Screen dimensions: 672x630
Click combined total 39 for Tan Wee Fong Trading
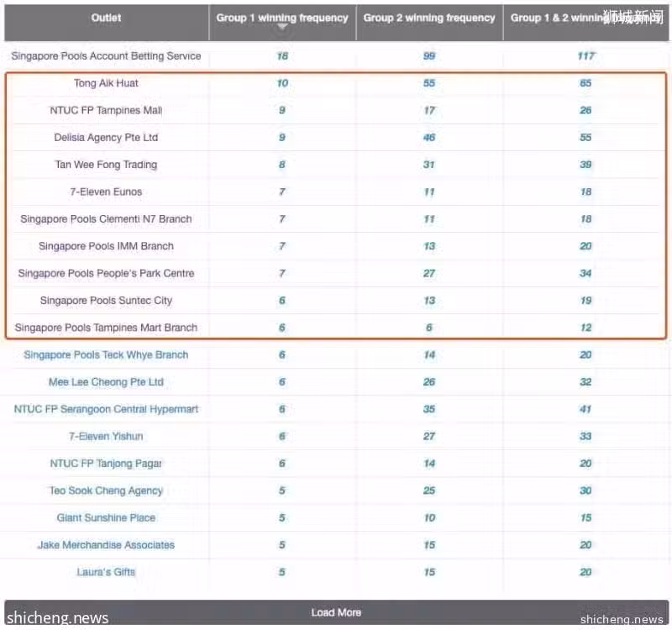pos(585,165)
